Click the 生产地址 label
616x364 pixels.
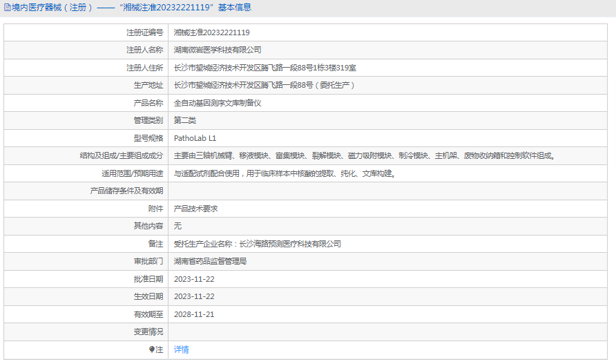point(148,85)
